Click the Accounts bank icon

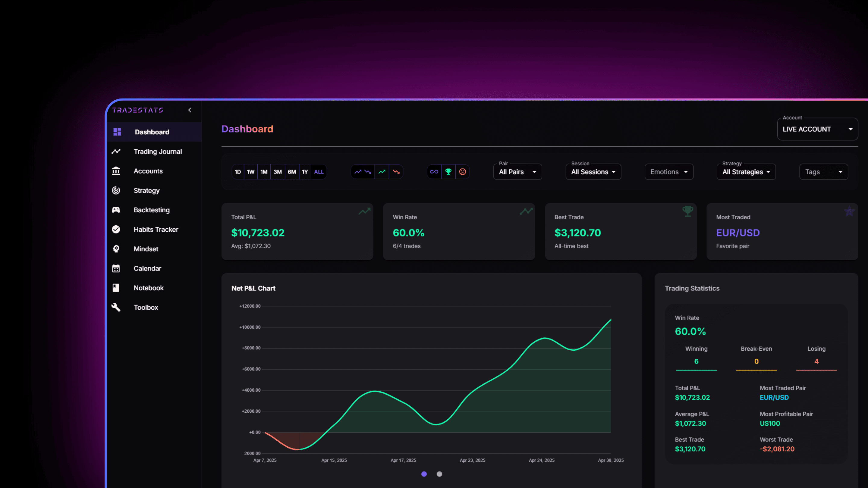(116, 171)
